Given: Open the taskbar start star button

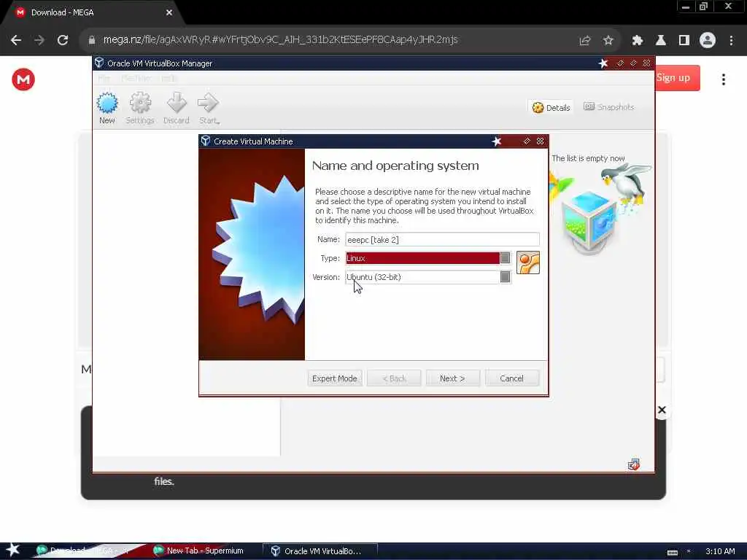Looking at the screenshot, I should pos(13,550).
